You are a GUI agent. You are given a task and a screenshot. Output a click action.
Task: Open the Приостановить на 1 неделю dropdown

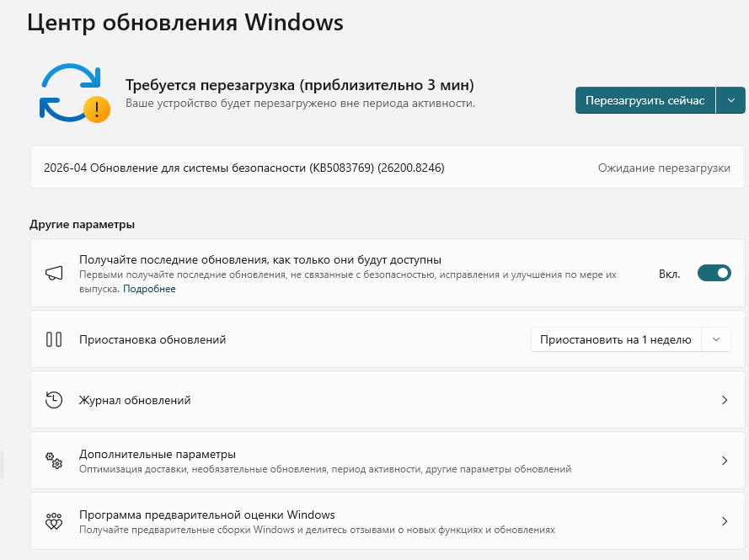(x=617, y=339)
